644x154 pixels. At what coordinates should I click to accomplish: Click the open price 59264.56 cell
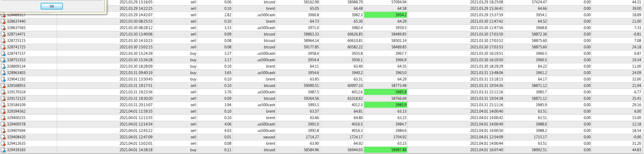(x=311, y=98)
